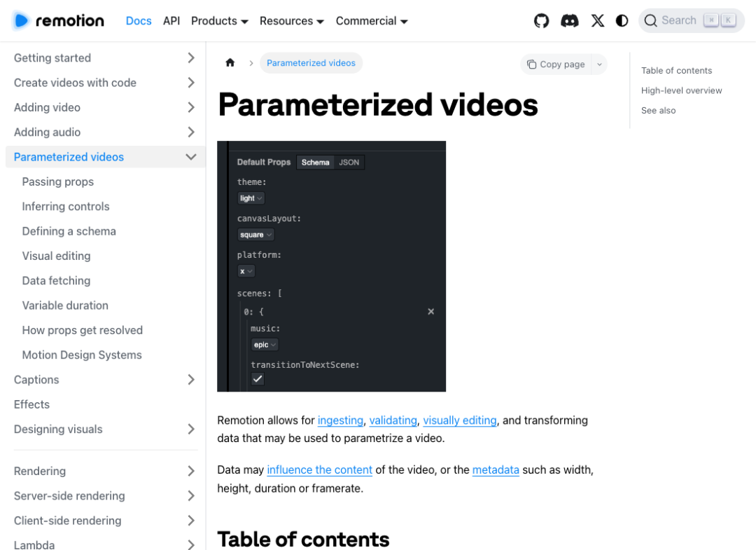The height and width of the screenshot is (550, 756).
Task: Follow the influence the content link
Action: pos(320,469)
